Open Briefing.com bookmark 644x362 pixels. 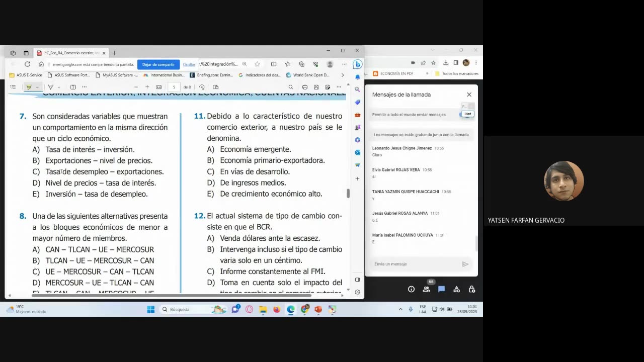(x=211, y=75)
